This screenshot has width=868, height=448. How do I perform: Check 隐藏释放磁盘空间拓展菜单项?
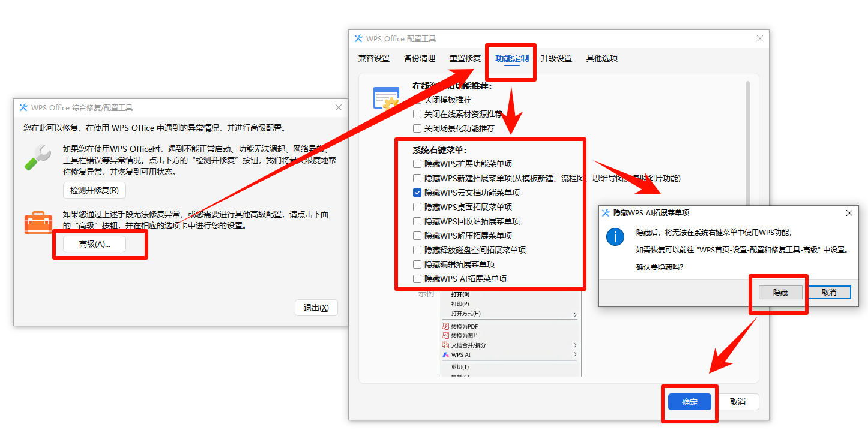417,250
